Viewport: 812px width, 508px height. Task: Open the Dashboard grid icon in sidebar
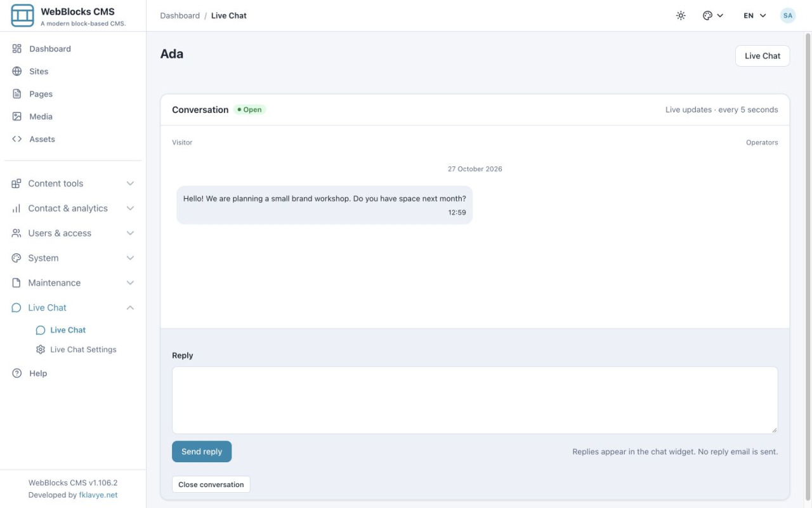pyautogui.click(x=17, y=49)
